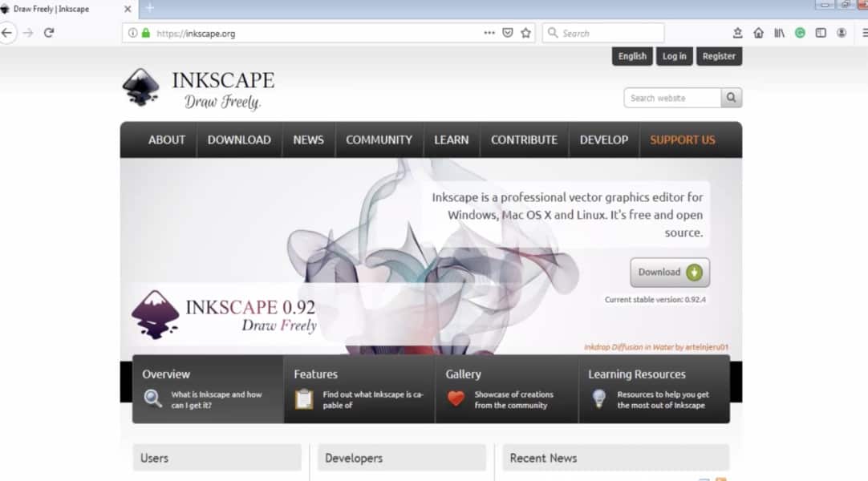Open a new browser tab with plus
868x481 pixels.
[x=149, y=8]
